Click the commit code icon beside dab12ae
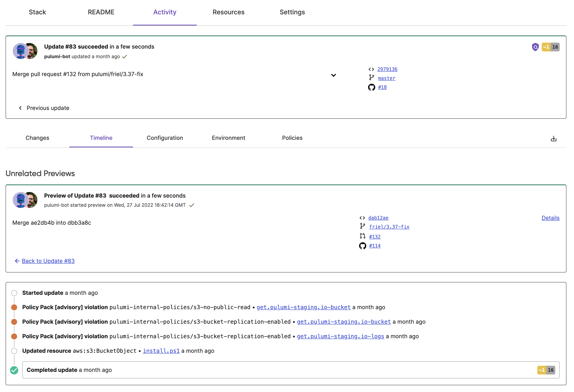 click(362, 218)
